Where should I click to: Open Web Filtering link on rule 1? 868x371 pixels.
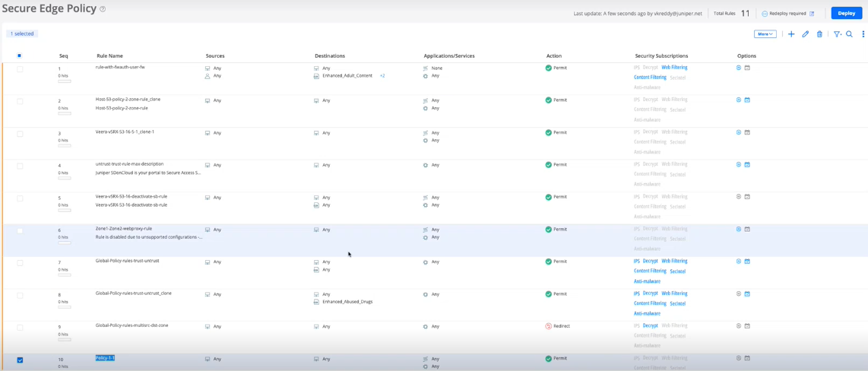click(x=674, y=68)
